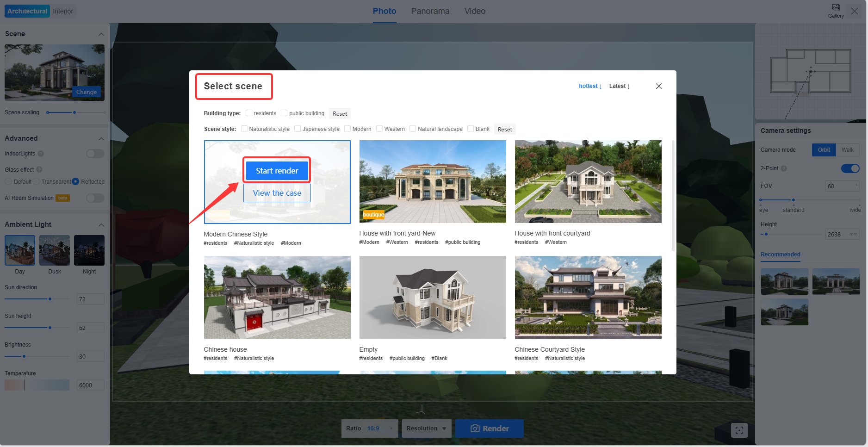Check the Japanese style checkbox

(x=298, y=129)
